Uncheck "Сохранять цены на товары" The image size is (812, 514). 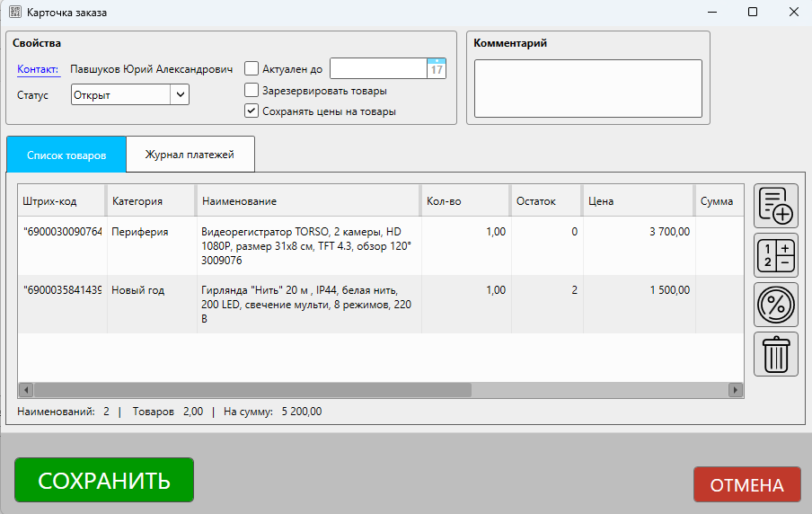coord(252,111)
